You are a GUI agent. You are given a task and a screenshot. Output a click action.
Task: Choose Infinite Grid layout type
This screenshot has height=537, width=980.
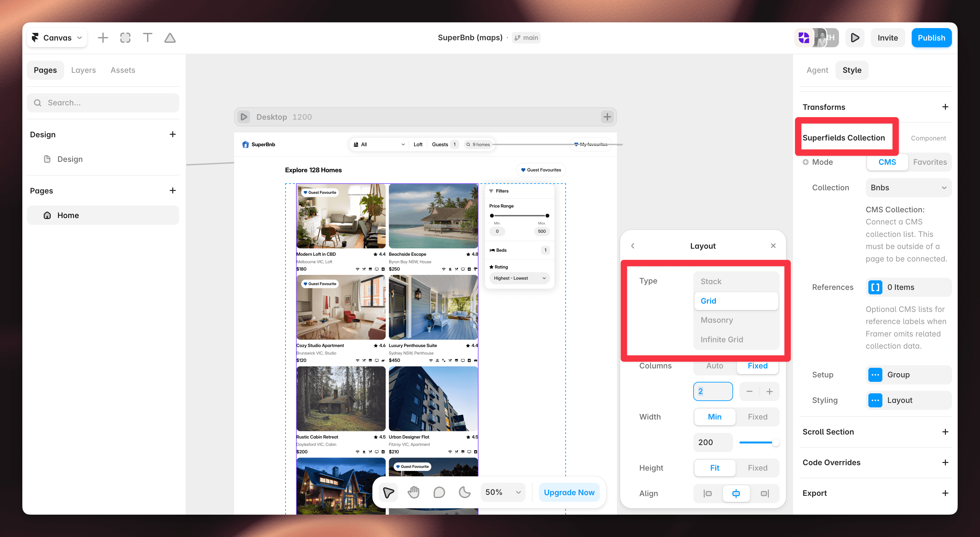coord(736,340)
